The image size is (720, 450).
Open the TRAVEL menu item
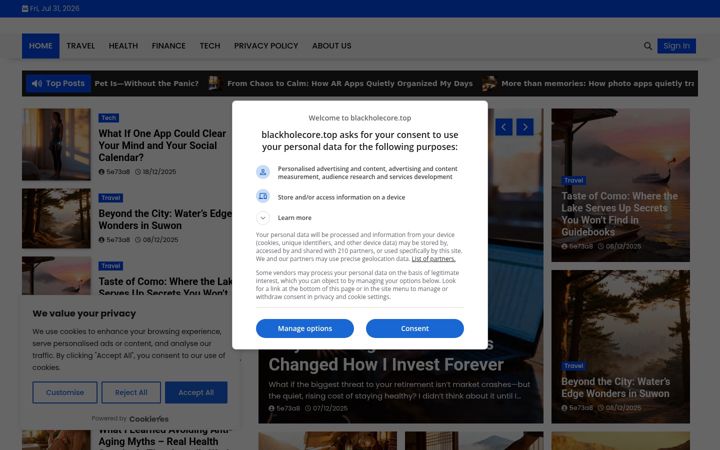click(80, 46)
